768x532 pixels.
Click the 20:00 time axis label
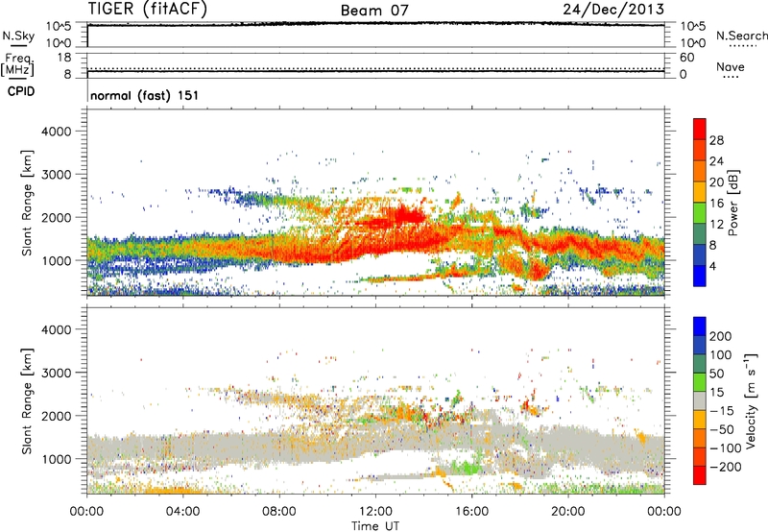pos(568,512)
